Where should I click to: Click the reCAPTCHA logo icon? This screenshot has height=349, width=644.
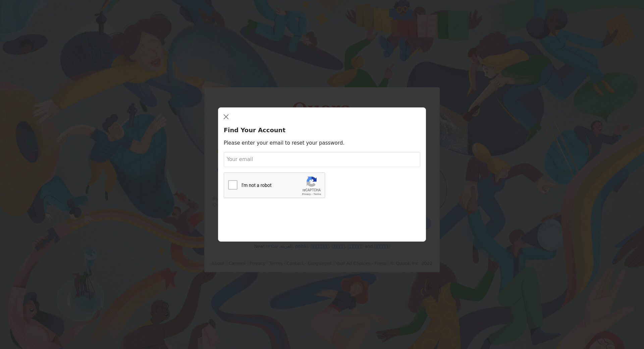point(312,182)
